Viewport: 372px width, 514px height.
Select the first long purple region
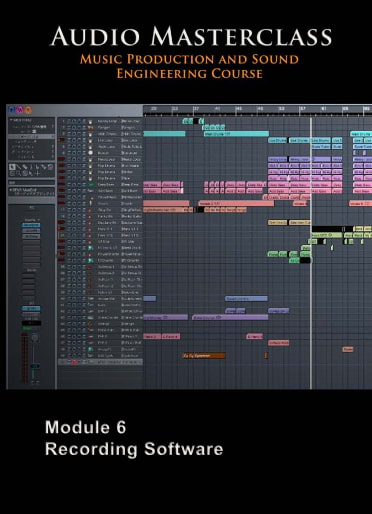pyautogui.click(x=165, y=318)
